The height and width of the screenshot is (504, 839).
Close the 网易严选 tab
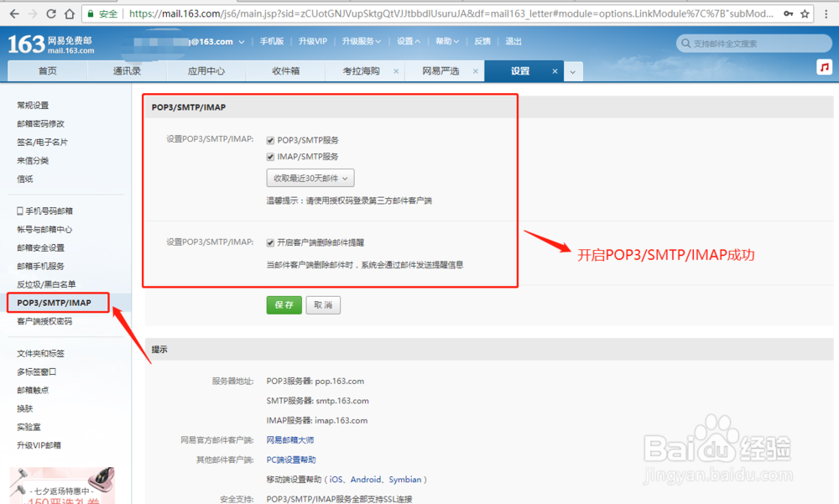click(475, 71)
